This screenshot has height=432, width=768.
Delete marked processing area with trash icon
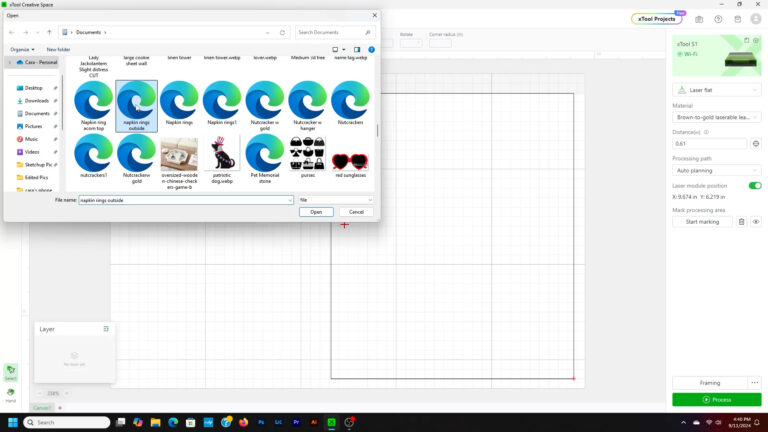741,221
